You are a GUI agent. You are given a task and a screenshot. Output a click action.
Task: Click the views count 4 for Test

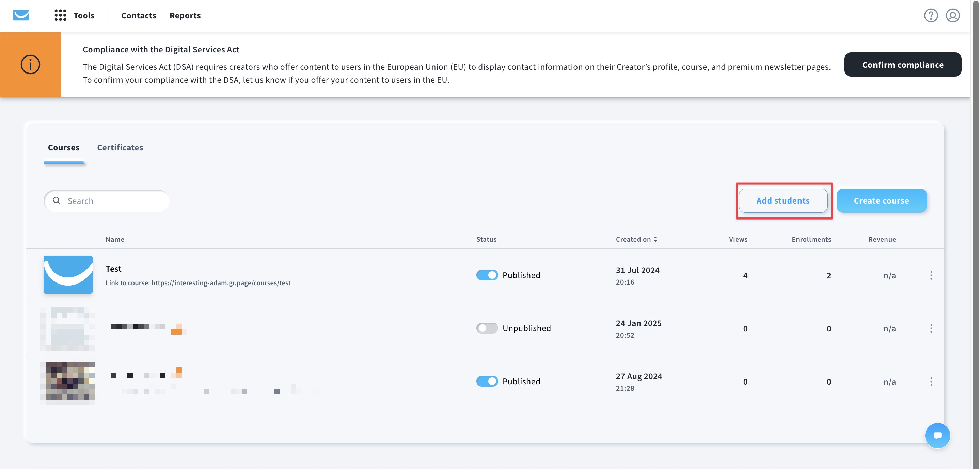745,275
